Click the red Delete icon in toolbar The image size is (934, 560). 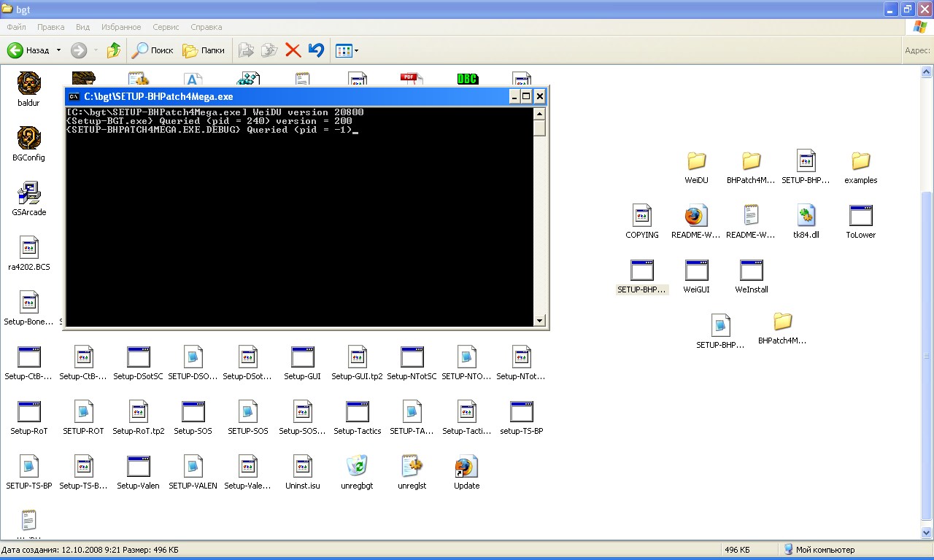click(x=293, y=50)
